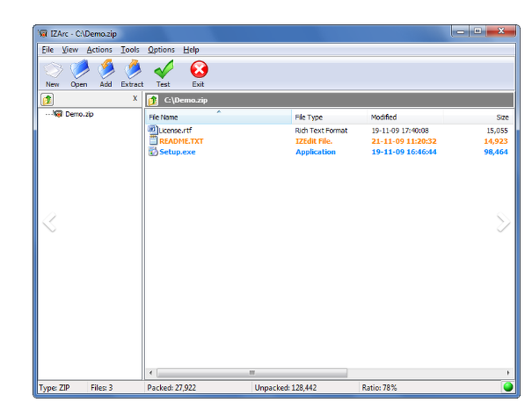Select the License.rtf file name
The image size is (532, 415).
(176, 130)
